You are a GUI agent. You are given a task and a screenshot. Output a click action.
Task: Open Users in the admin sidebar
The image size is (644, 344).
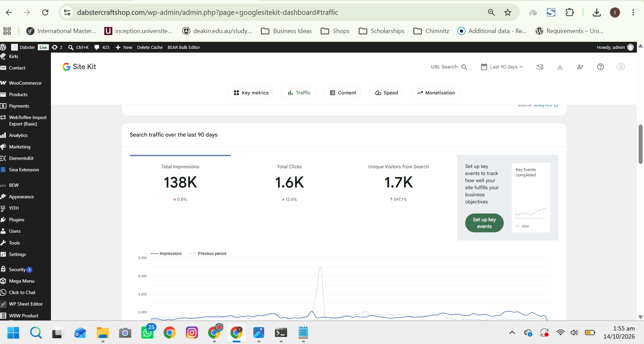(25, 231)
